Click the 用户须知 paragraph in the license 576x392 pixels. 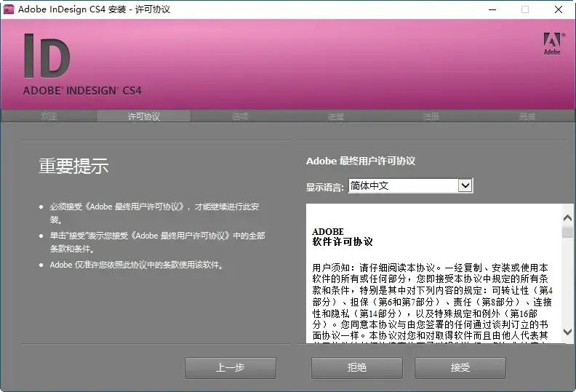(433, 304)
